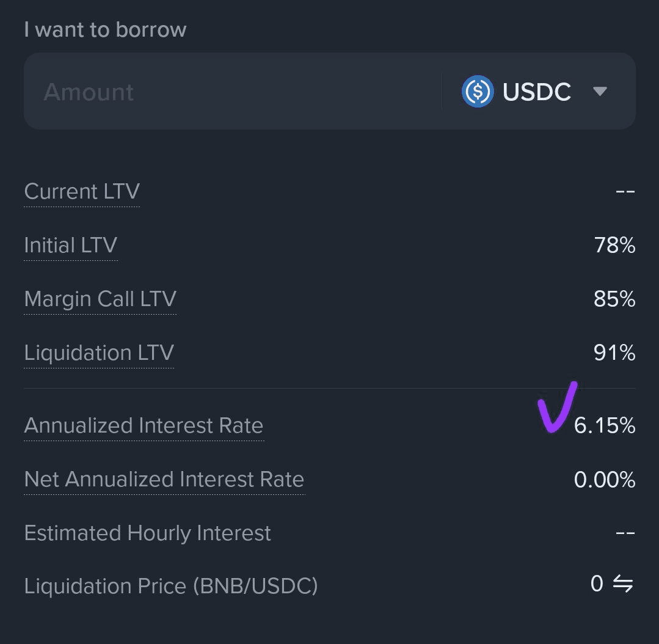
Task: Click the Liquidation Price (BNB/USDC) label
Action: [x=171, y=586]
